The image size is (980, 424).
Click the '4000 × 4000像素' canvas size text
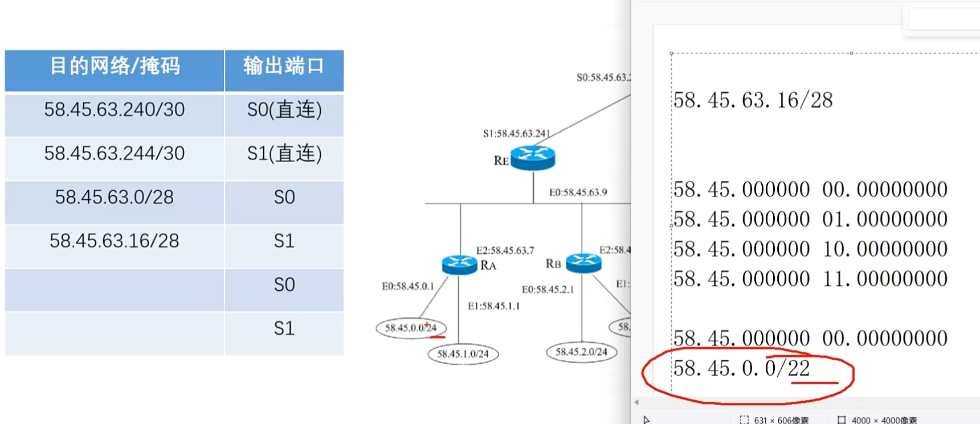(884, 420)
